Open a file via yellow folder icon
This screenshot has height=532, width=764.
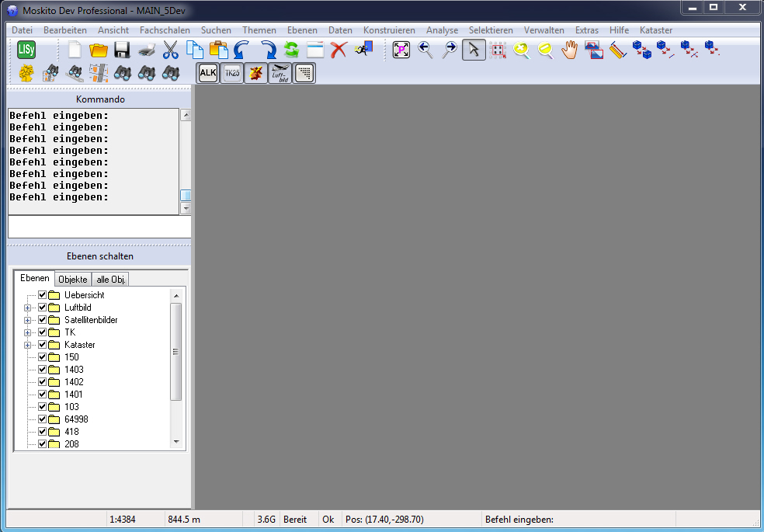click(99, 50)
